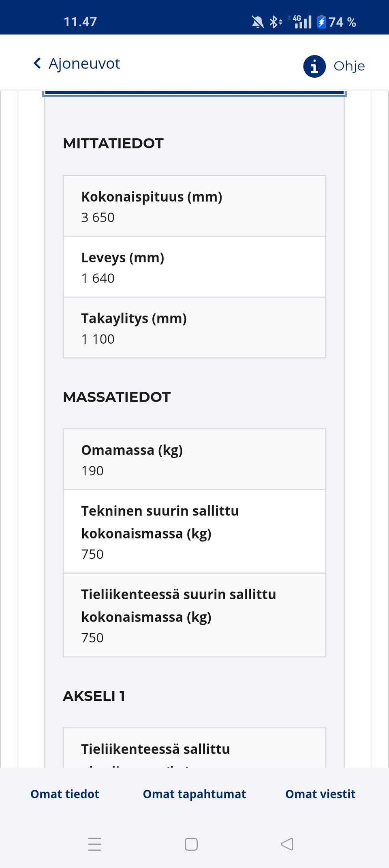389x868 pixels.
Task: Tap the AKSELI 1 section heading
Action: pyautogui.click(x=94, y=696)
